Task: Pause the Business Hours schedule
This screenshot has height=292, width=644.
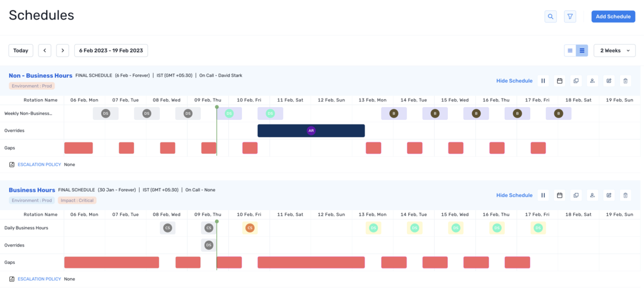Action: pyautogui.click(x=543, y=195)
